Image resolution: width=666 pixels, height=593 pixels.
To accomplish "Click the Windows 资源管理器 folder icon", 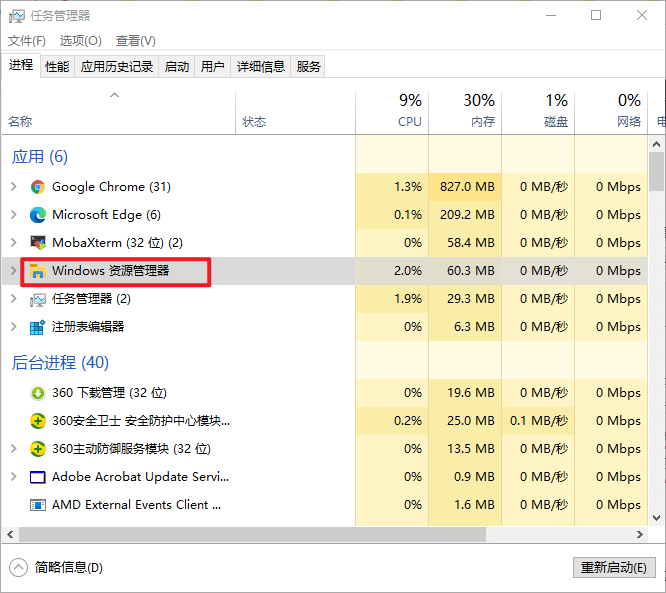I will 37,271.
